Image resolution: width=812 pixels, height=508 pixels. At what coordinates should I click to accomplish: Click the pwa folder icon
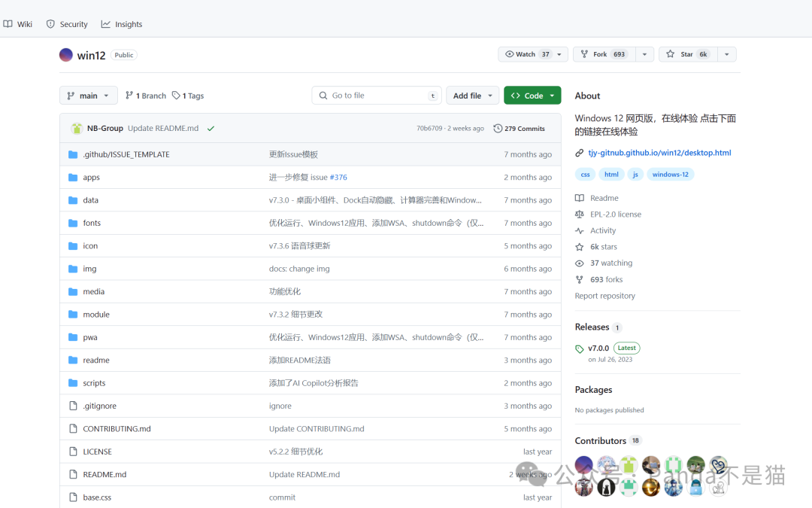(73, 337)
